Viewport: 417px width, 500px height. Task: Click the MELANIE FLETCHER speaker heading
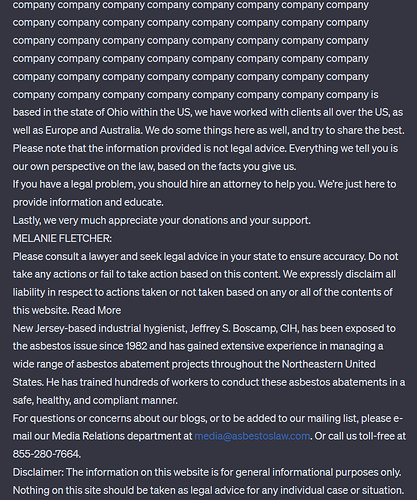[x=62, y=238]
